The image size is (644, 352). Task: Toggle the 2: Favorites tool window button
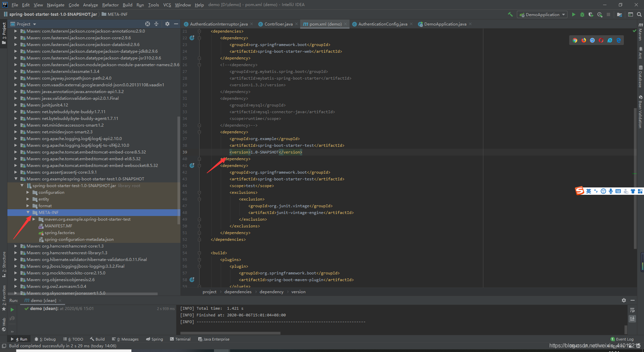pos(4,298)
